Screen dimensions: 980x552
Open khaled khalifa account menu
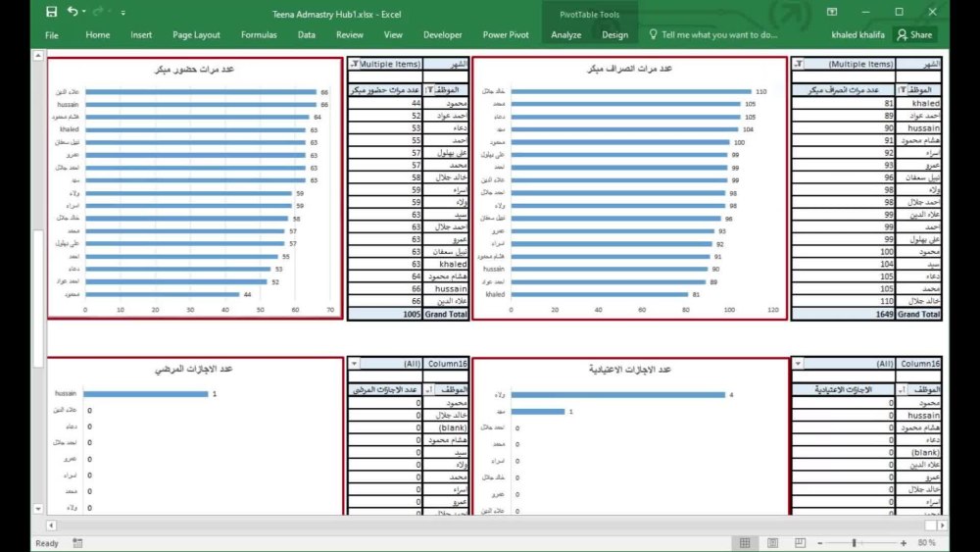pos(857,35)
